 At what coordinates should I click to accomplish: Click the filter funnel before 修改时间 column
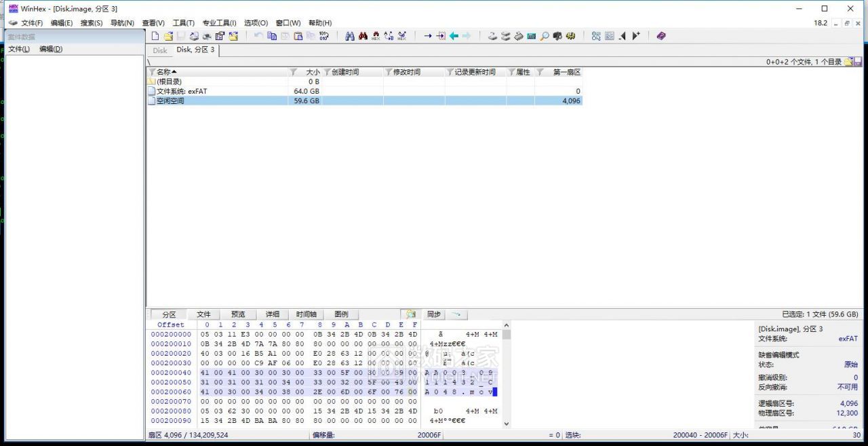click(389, 72)
